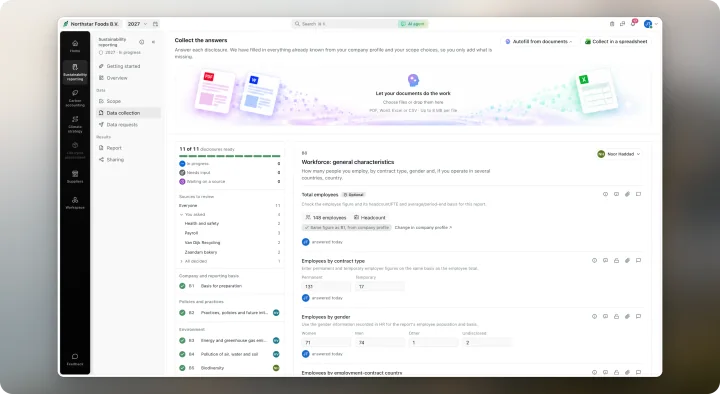Click the AI agent button
720x394 pixels.
click(413, 24)
